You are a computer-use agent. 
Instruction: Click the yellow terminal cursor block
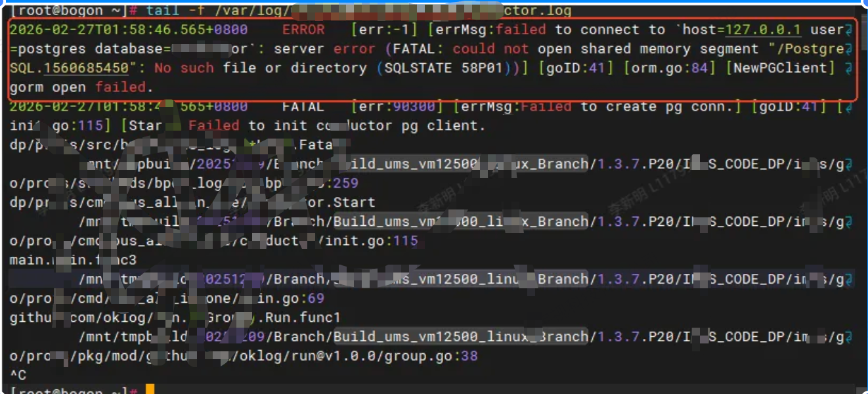[150, 390]
